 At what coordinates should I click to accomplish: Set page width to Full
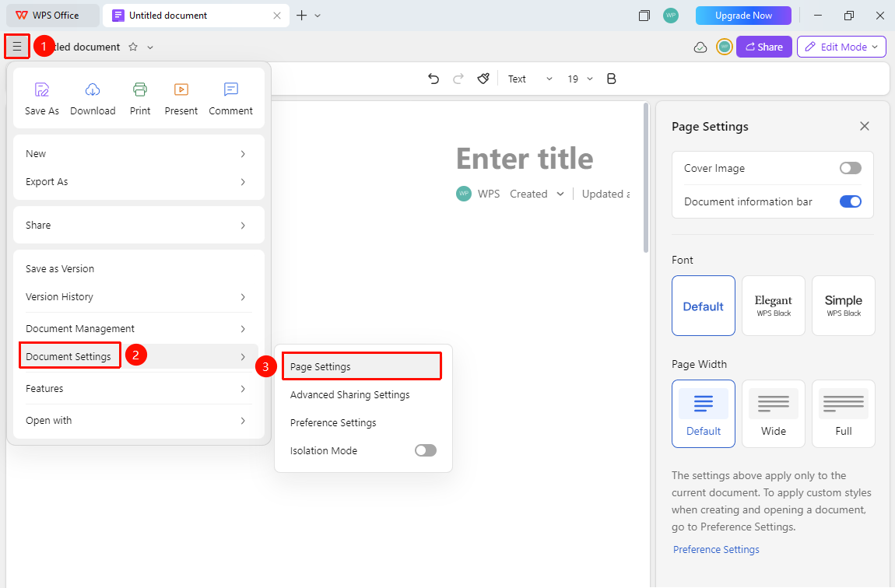coord(844,414)
